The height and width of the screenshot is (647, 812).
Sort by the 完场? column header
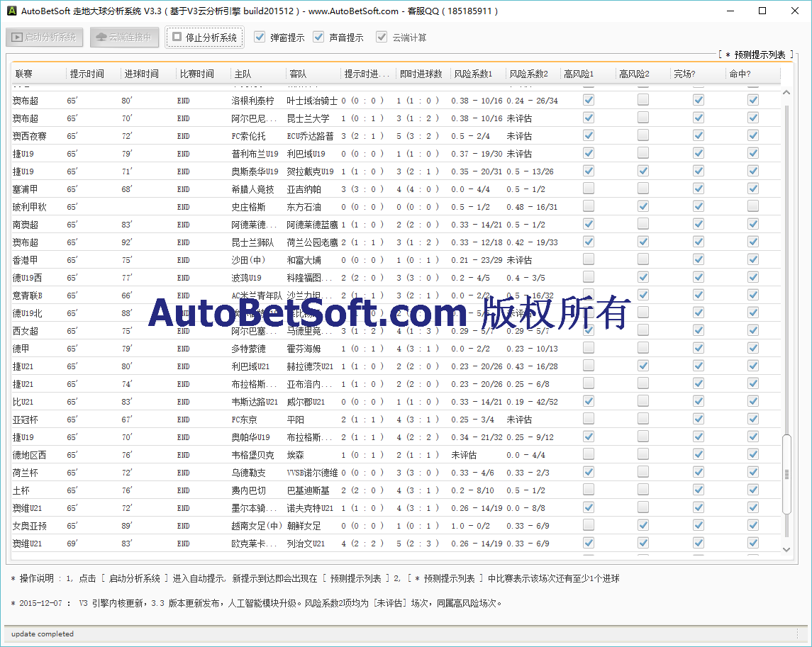[698, 74]
